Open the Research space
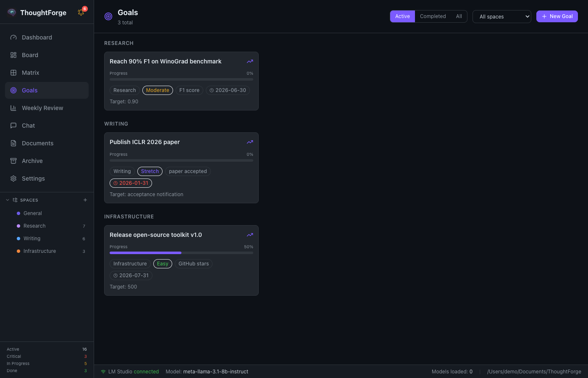Viewport: 588px width, 378px height. [47, 226]
